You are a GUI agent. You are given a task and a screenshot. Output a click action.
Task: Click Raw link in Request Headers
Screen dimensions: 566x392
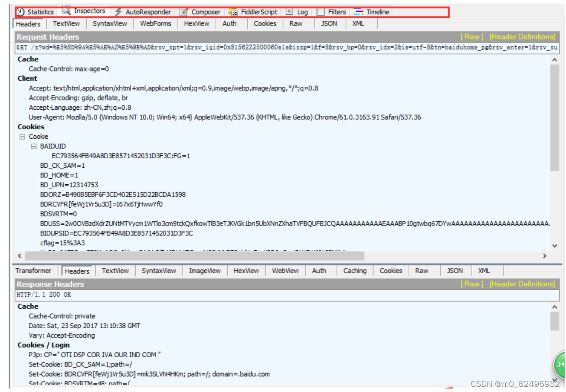pos(472,37)
